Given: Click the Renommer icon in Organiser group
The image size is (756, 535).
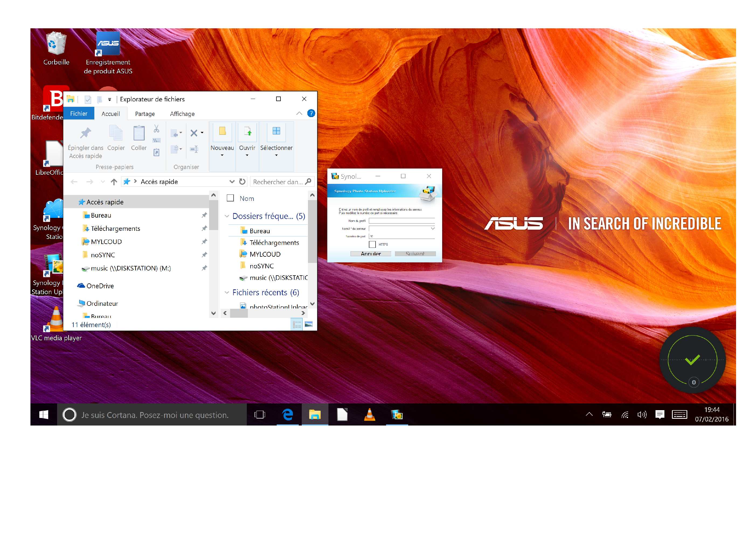Looking at the screenshot, I should click(x=194, y=149).
